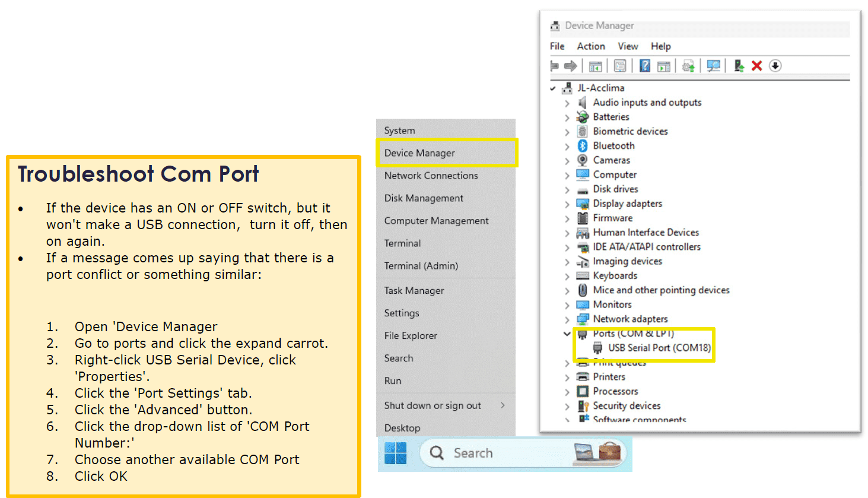Select USB Serial Port (COM18) device
868x498 pixels.
659,348
